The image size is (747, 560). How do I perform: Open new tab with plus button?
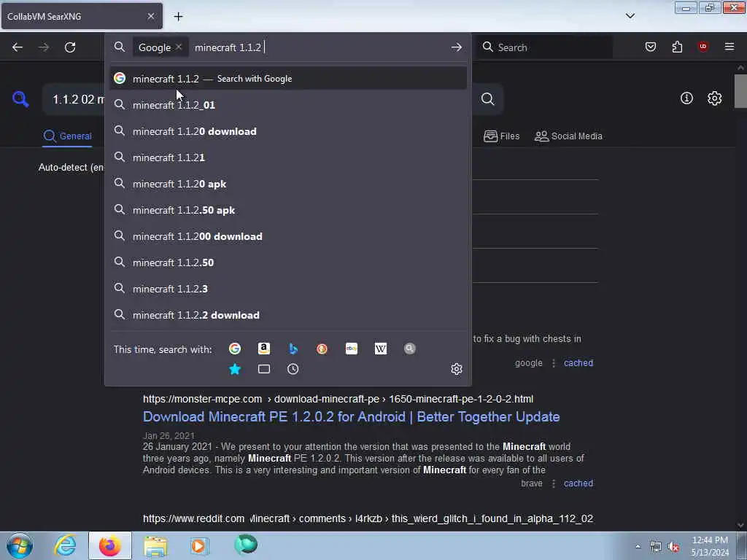[178, 16]
